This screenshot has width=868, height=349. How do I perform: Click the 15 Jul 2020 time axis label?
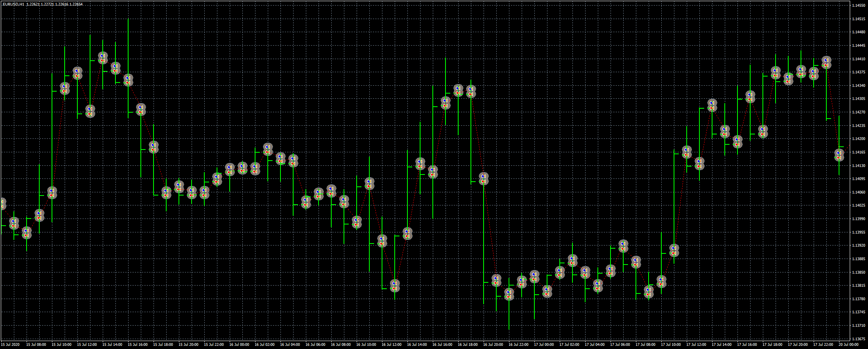(x=10, y=345)
